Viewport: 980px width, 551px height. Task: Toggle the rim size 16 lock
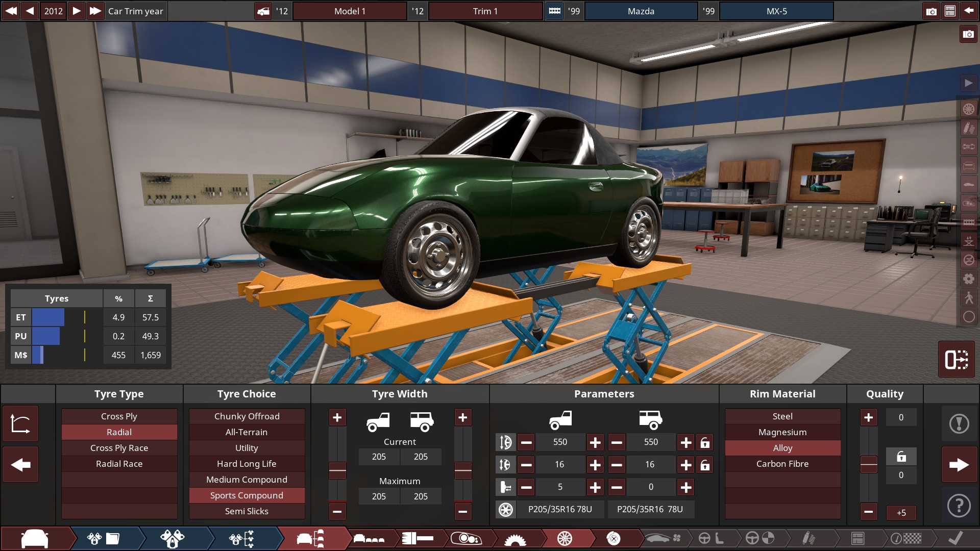click(x=705, y=465)
